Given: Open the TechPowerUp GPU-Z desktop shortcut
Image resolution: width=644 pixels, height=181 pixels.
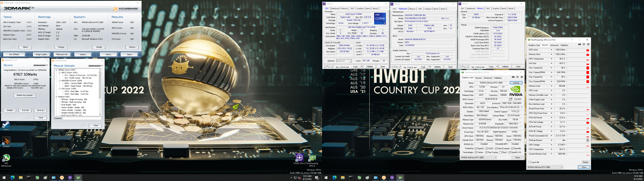Looking at the screenshot, I should tap(312, 161).
